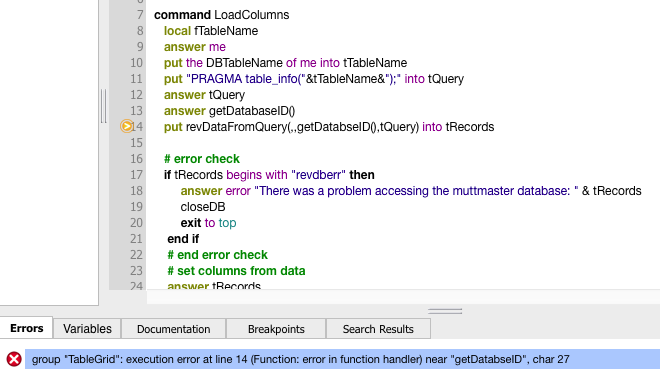The width and height of the screenshot is (660, 375).
Task: Click line number 7 in the gutter
Action: pyautogui.click(x=140, y=15)
